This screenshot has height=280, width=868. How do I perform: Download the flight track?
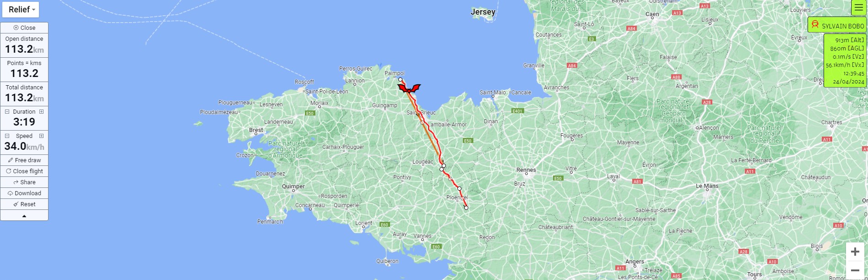pos(24,193)
